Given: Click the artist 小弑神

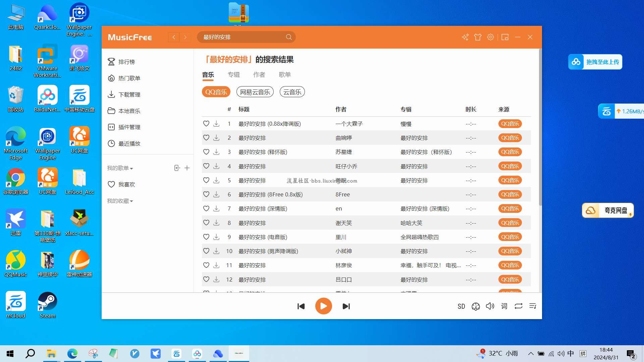Looking at the screenshot, I should [x=343, y=251].
